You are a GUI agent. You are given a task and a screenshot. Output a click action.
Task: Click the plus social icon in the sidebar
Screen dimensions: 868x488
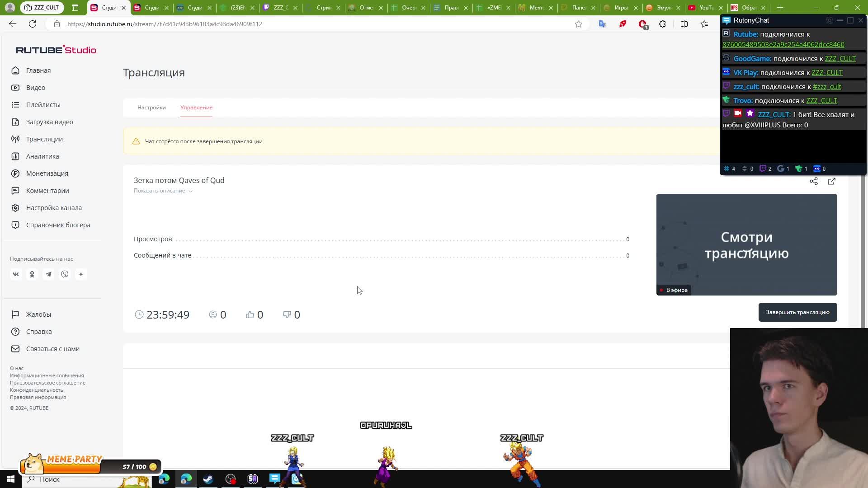tap(81, 274)
